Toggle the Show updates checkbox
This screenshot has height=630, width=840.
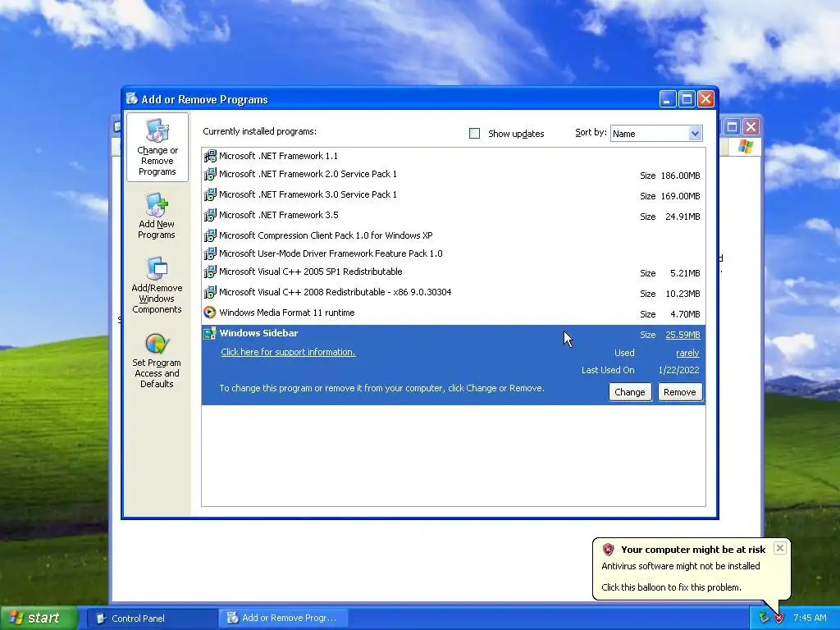(475, 134)
